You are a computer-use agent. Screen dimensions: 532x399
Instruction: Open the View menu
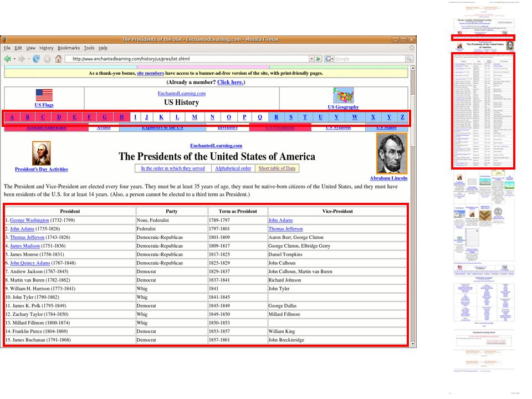31,48
